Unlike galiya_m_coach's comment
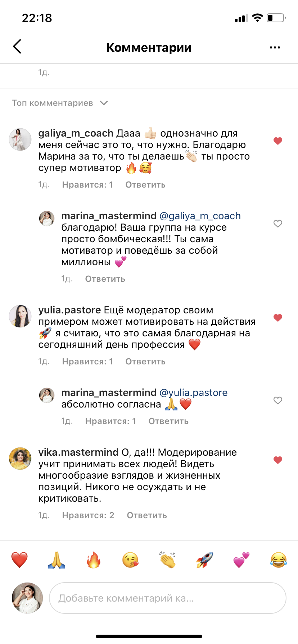 [x=278, y=141]
